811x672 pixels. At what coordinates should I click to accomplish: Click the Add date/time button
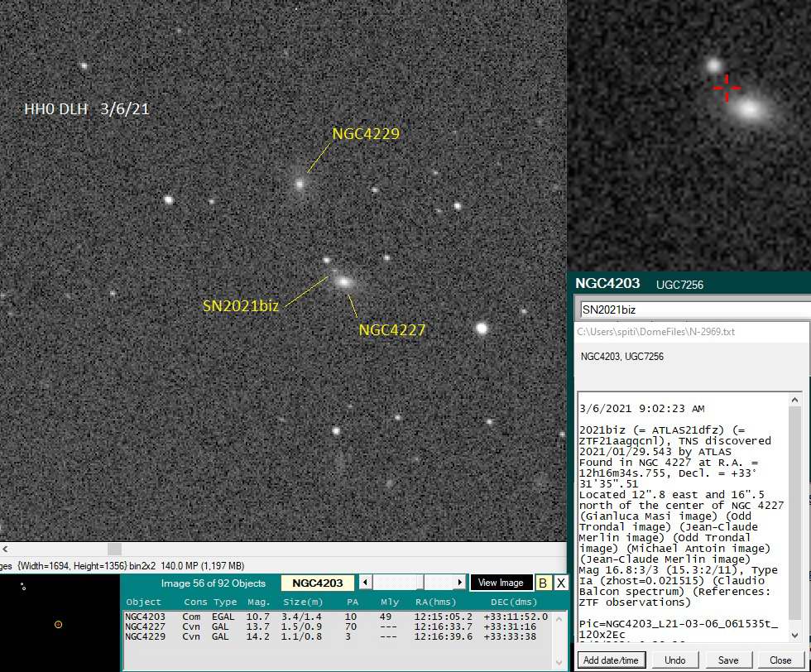pyautogui.click(x=612, y=660)
